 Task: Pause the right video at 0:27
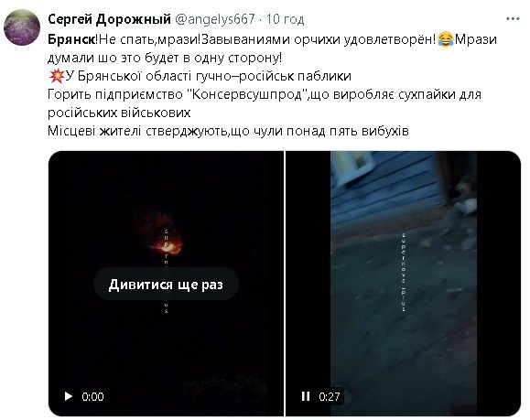[x=306, y=396]
